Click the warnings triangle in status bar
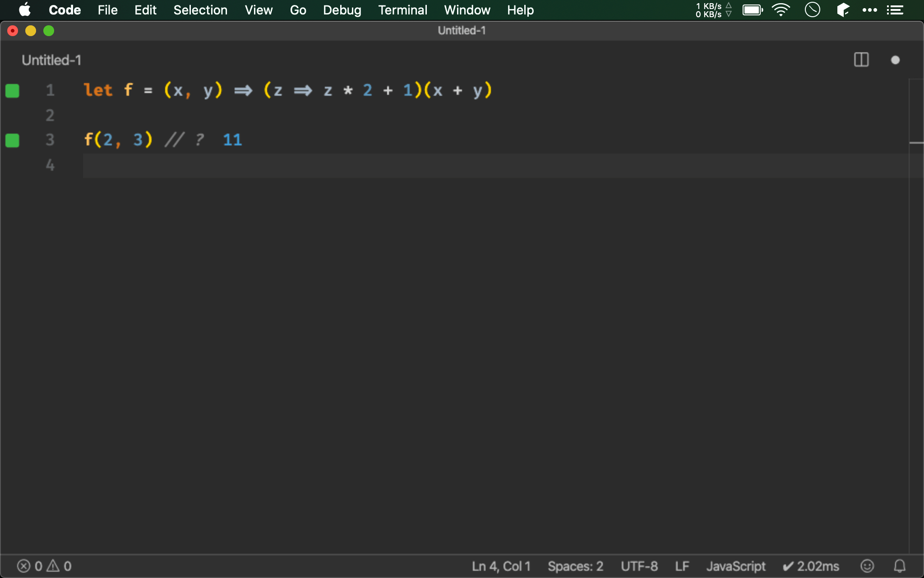 pos(53,566)
